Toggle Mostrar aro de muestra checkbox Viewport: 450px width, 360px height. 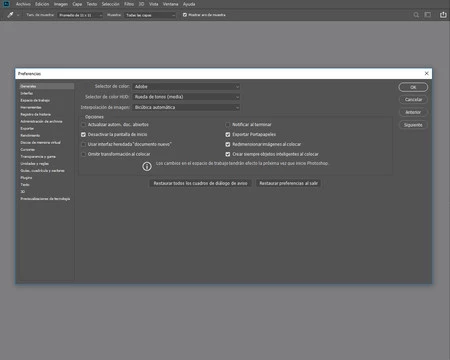point(185,15)
